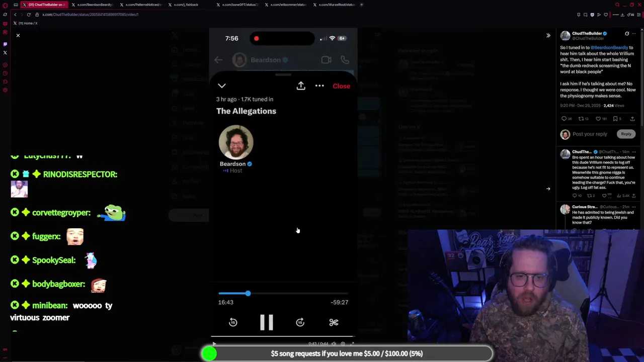This screenshot has width=644, height=362.
Task: Switch to the x.com/PatternsNoticed tab
Action: click(x=141, y=5)
